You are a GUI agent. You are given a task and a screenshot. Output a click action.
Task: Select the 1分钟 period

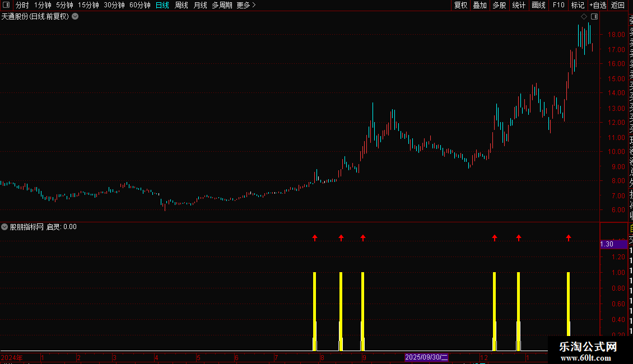(x=43, y=5)
